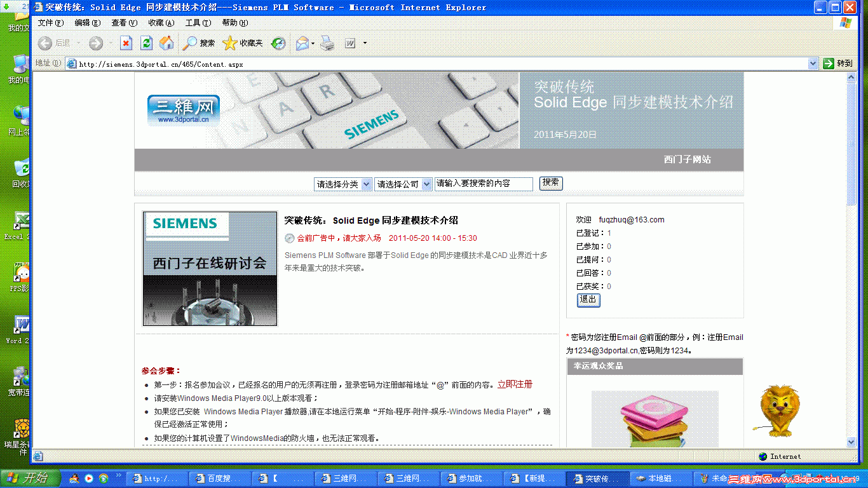Open the 请选择公司 company dropdown
This screenshot has height=488, width=868.
coord(403,184)
